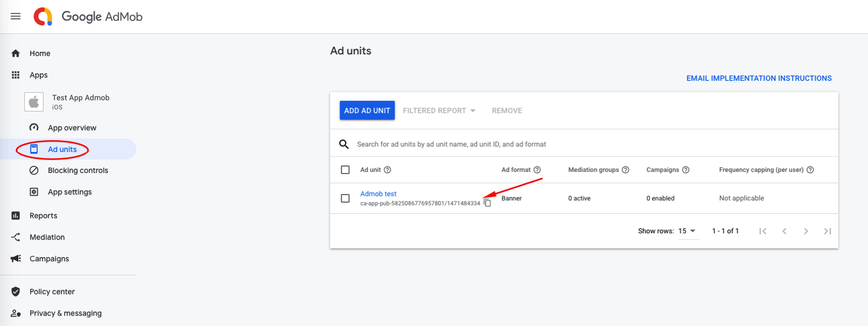Open Campaigns in the sidebar

pyautogui.click(x=50, y=259)
